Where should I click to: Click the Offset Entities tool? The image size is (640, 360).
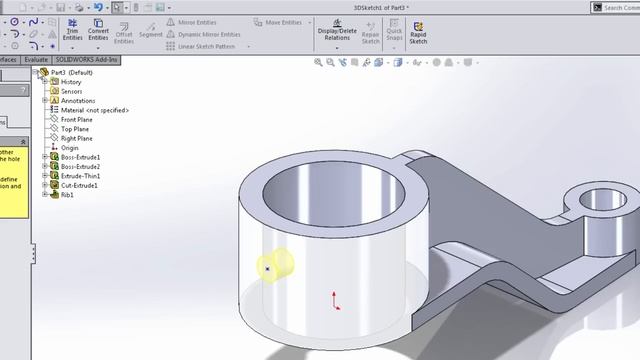coord(124,33)
